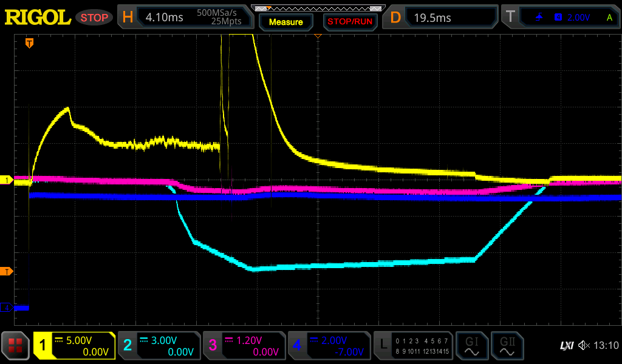Image resolution: width=622 pixels, height=364 pixels.
Task: Toggle channel 3 magenta 1.20V
Action: (244, 346)
